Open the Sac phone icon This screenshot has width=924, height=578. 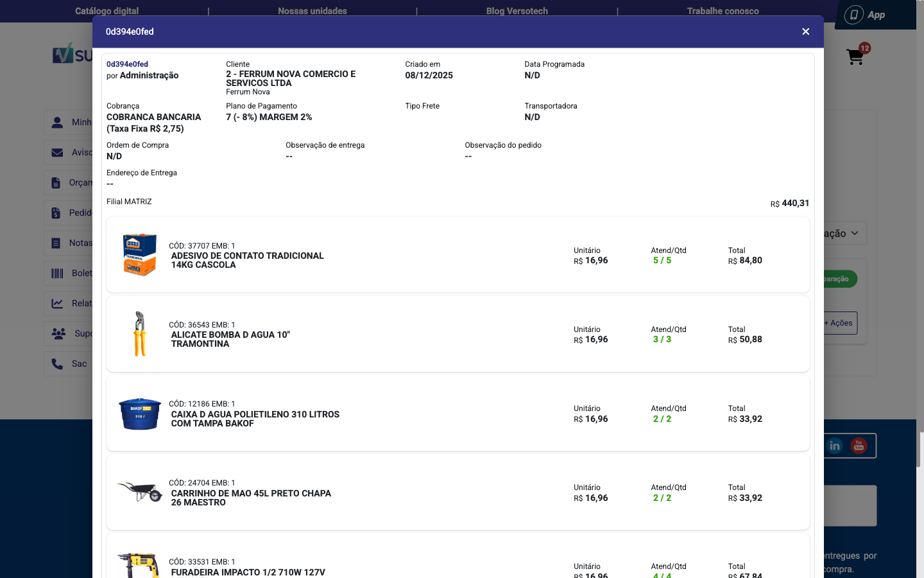tap(58, 363)
